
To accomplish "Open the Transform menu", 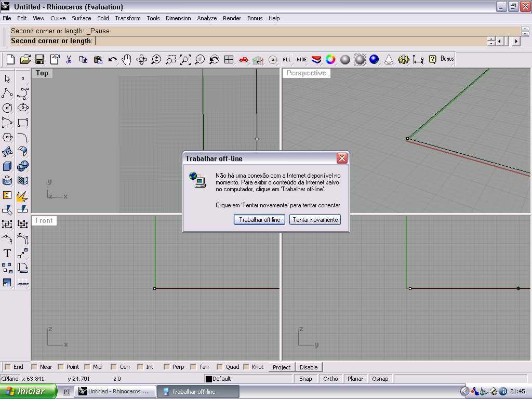I will point(128,18).
